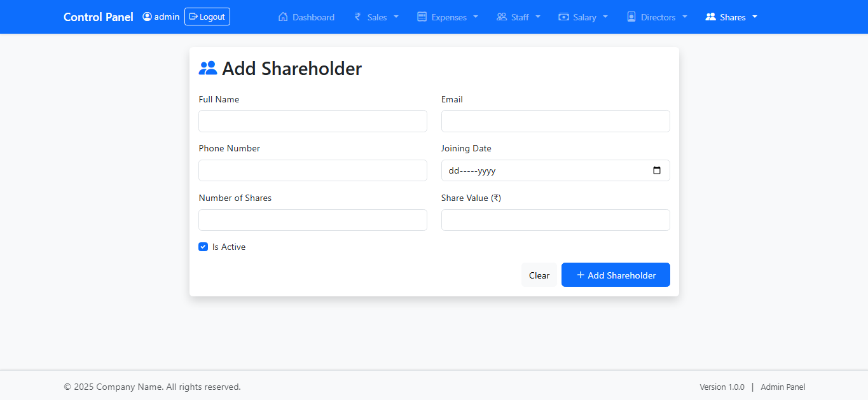The image size is (868, 400).
Task: Focus the Full Name input field
Action: tap(312, 121)
